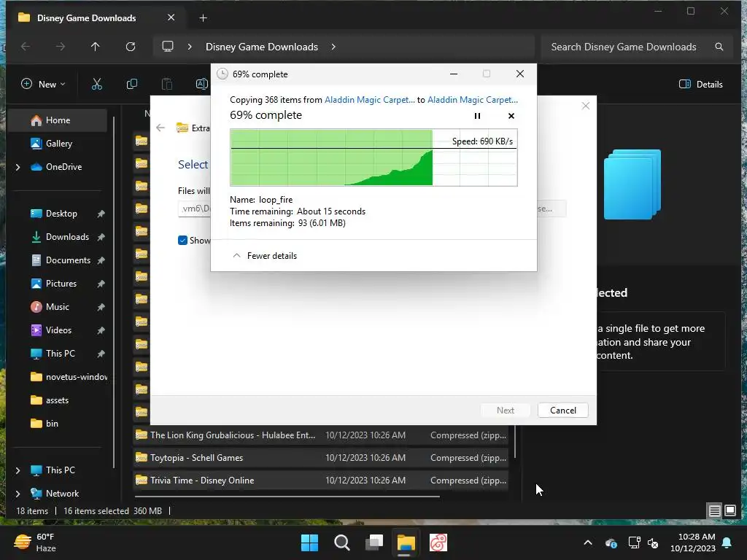Image resolution: width=747 pixels, height=560 pixels.
Task: Open Home in the navigation pane
Action: pyautogui.click(x=57, y=120)
